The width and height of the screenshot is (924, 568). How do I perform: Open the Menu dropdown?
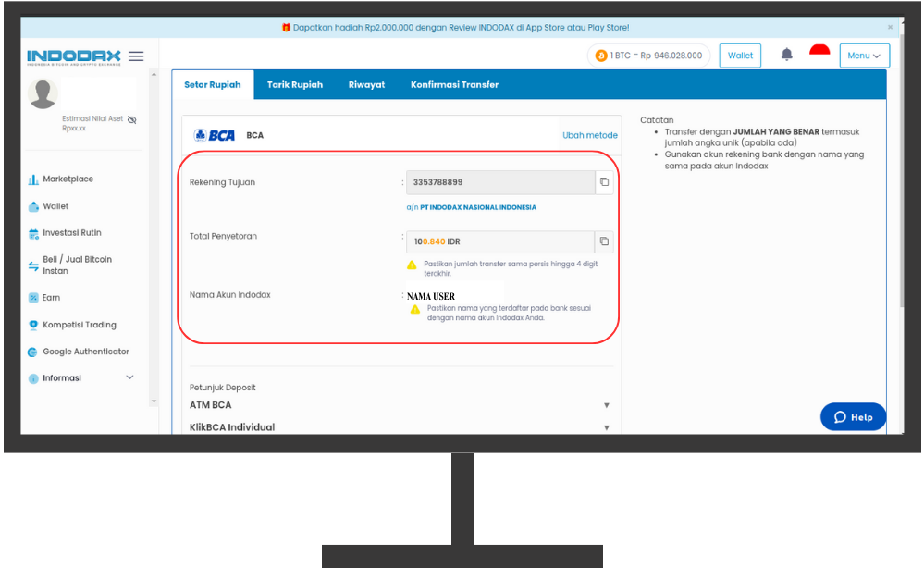coord(865,56)
